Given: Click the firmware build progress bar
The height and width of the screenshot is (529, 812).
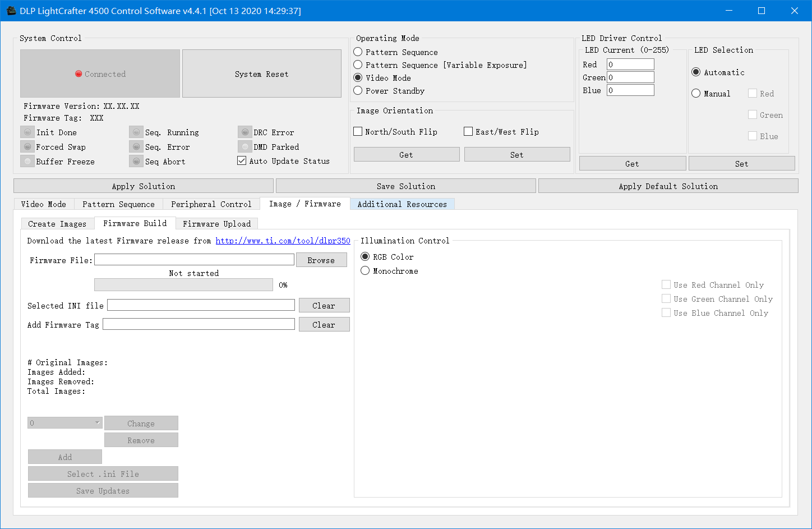Looking at the screenshot, I should tap(184, 285).
